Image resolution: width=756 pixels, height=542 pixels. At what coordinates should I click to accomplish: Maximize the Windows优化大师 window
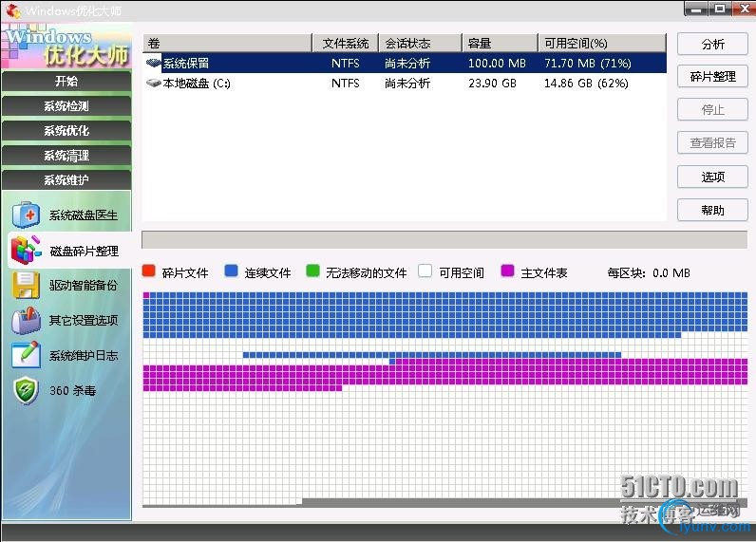pos(720,9)
